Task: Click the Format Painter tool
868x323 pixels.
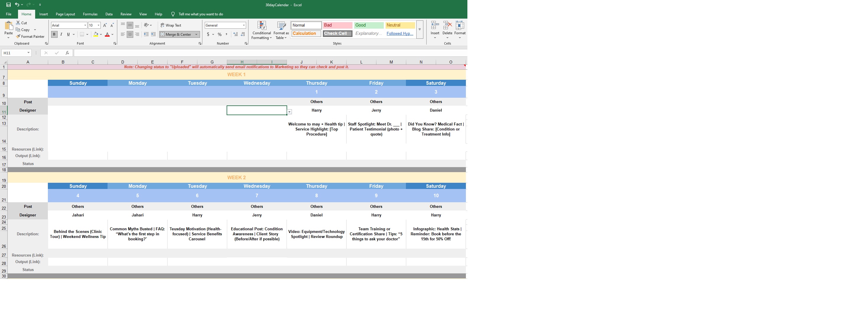Action: tap(30, 36)
